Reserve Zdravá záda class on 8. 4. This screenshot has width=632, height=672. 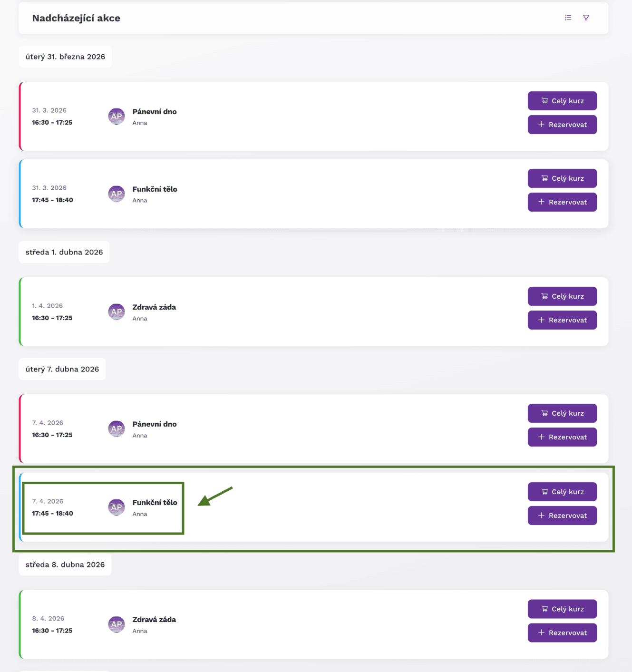tap(562, 633)
